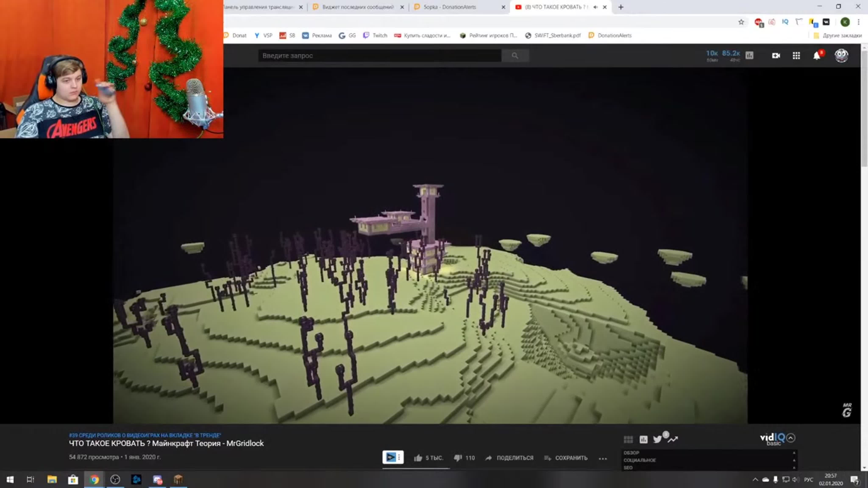Close the Sopka - DonationAlerts tab
Viewport: 868px width, 488px height.
504,7
